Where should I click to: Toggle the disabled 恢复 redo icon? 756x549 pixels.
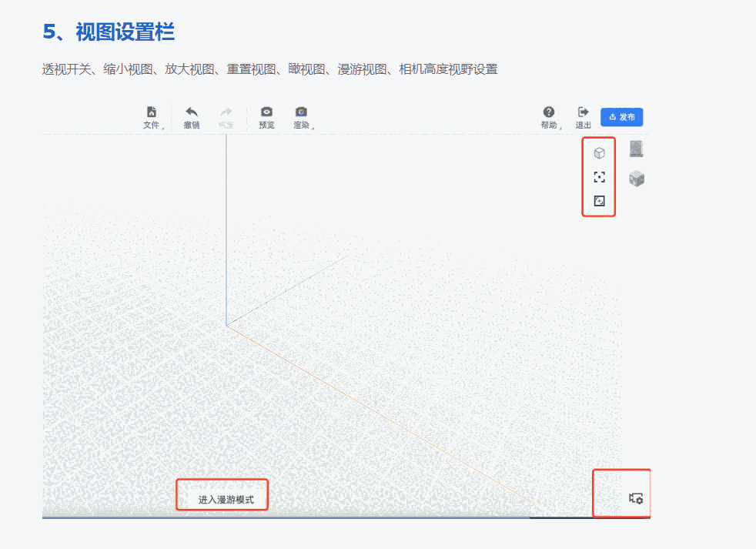pyautogui.click(x=226, y=112)
